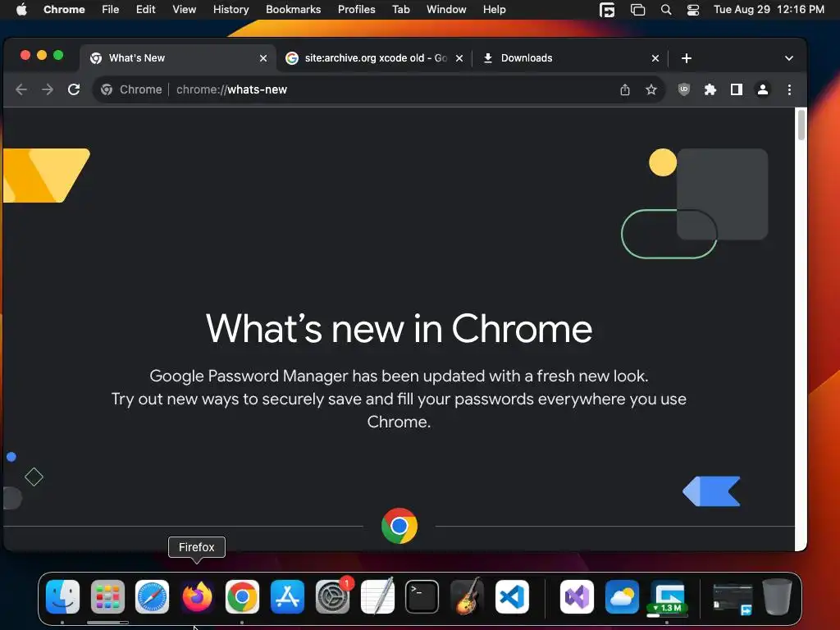The width and height of the screenshot is (840, 630).
Task: Click the Stage Manager menu bar icon
Action: [x=637, y=10]
